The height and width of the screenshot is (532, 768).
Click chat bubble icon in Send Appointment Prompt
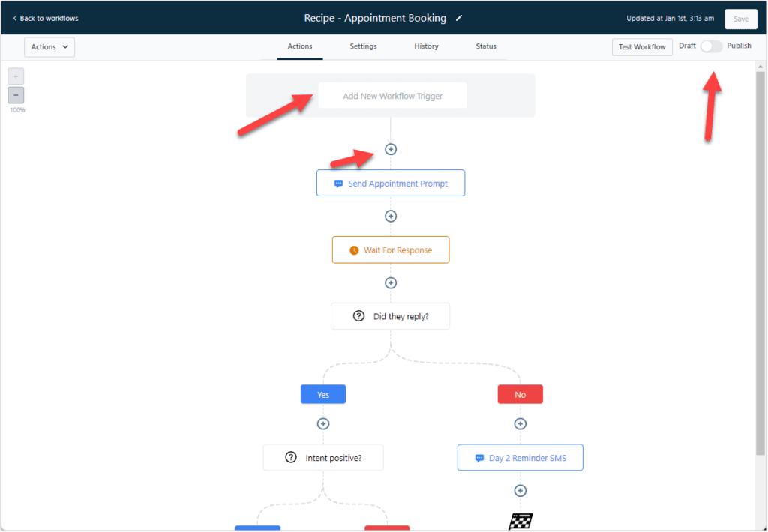tap(338, 184)
